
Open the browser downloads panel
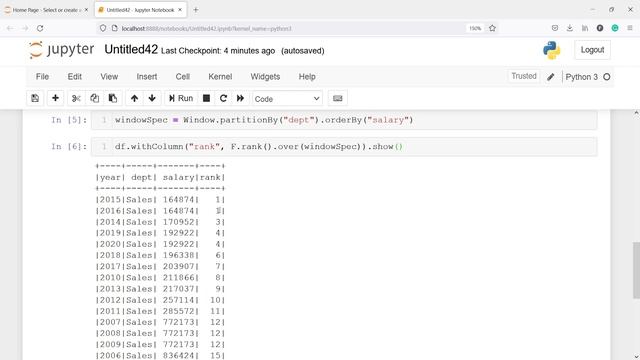point(570,28)
